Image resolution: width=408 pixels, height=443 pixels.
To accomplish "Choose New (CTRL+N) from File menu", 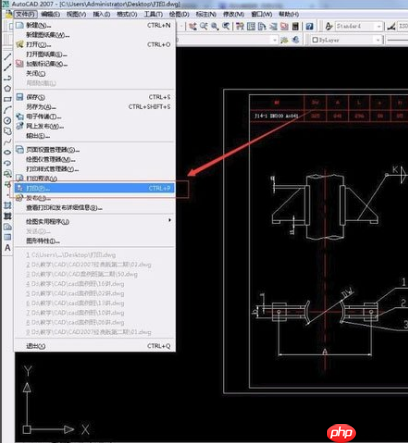I will tap(95, 25).
